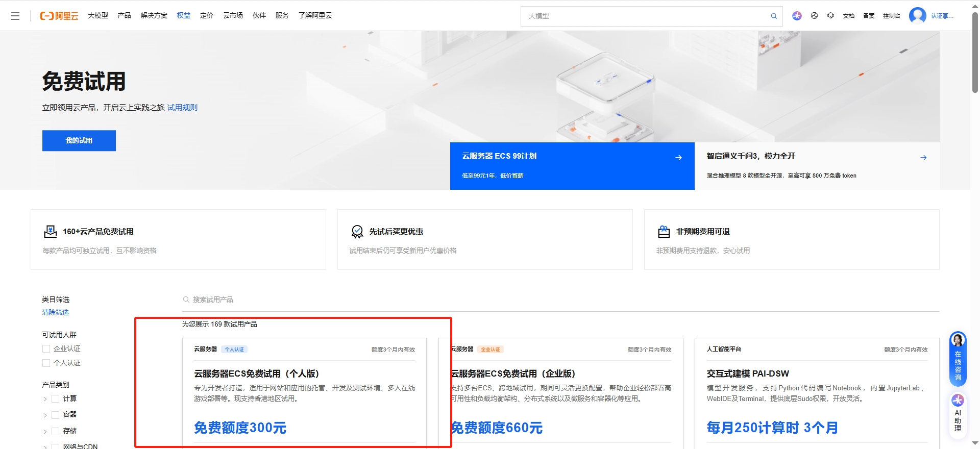Open 了解阿里云 menu

(315, 16)
